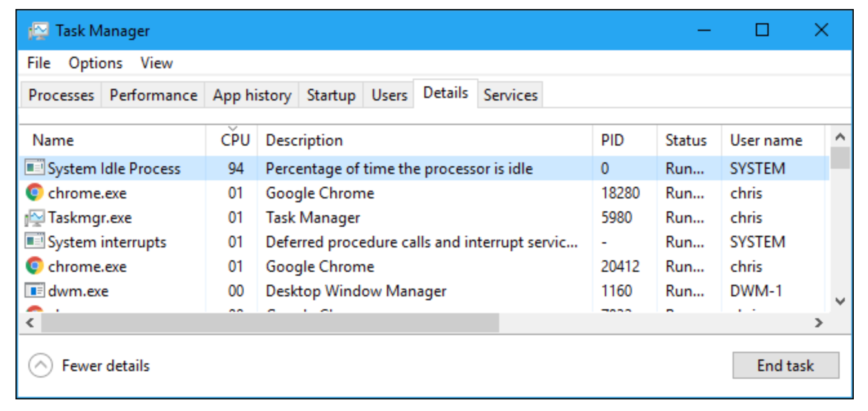Screen dimensions: 868x411
Task: Click the System Idle Process icon
Action: click(x=35, y=169)
